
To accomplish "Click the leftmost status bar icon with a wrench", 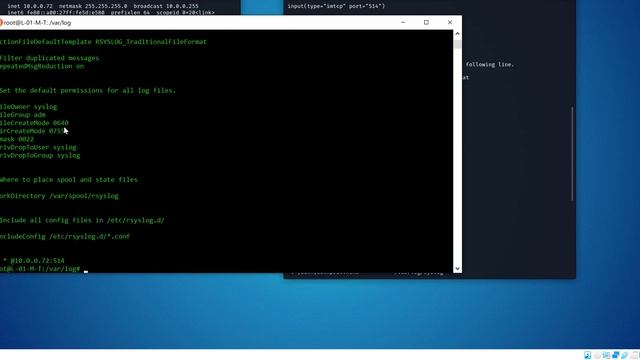I will [587, 356].
